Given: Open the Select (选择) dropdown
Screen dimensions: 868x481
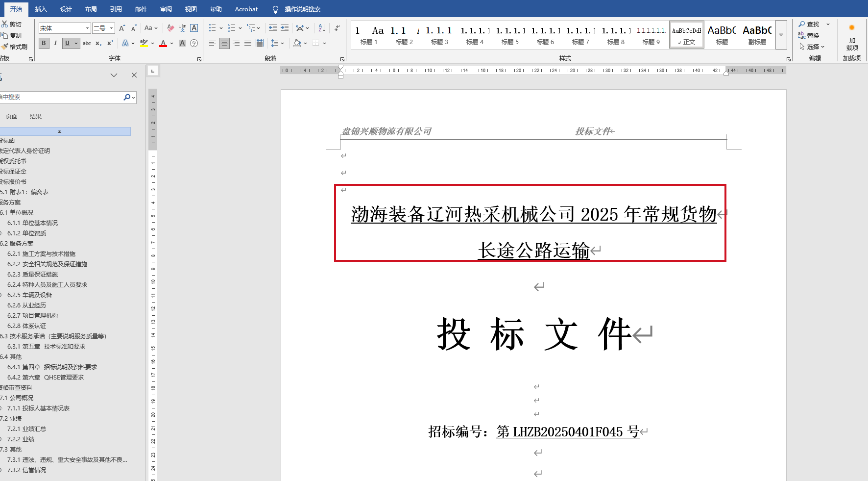Looking at the screenshot, I should pyautogui.click(x=812, y=47).
